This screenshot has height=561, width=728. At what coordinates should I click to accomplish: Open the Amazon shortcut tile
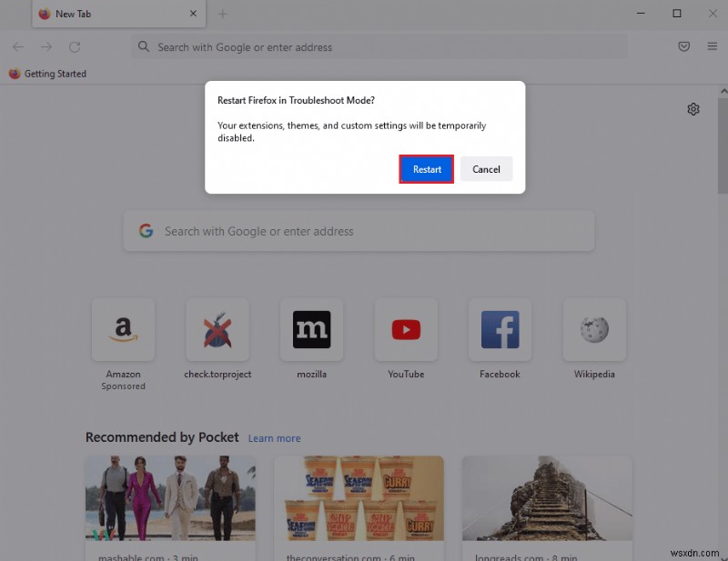pyautogui.click(x=124, y=329)
